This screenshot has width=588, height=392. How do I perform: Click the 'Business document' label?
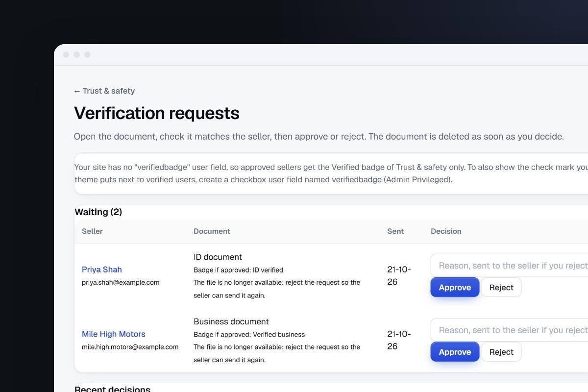coord(231,322)
